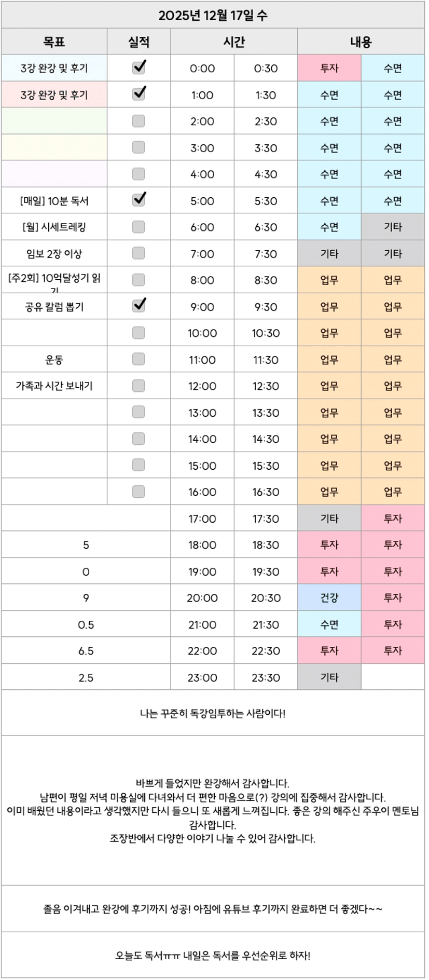Click the 실적 column header
The image size is (429, 980).
point(139,42)
